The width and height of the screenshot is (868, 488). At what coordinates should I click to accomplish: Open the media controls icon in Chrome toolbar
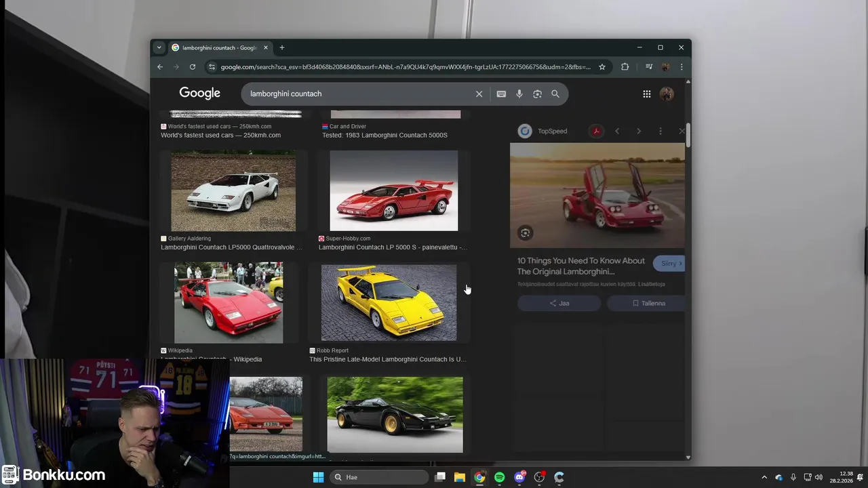click(x=649, y=67)
